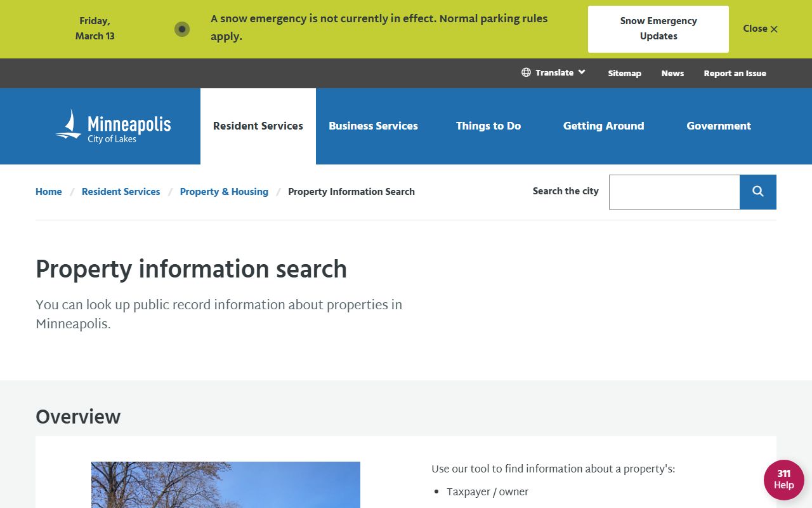Click the snow emergency status indicator dot
The height and width of the screenshot is (508, 812).
(182, 29)
